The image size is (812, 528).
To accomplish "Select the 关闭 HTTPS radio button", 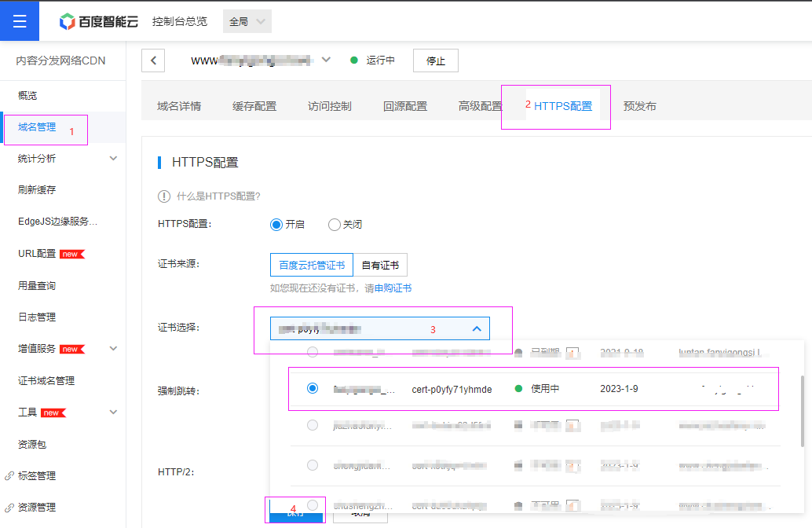I will (335, 225).
